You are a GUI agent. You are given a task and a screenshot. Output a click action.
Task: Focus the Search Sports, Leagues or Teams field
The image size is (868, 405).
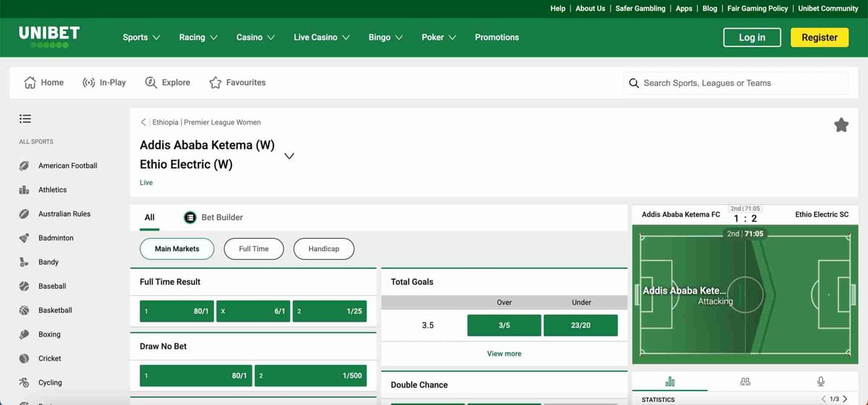[x=736, y=83]
